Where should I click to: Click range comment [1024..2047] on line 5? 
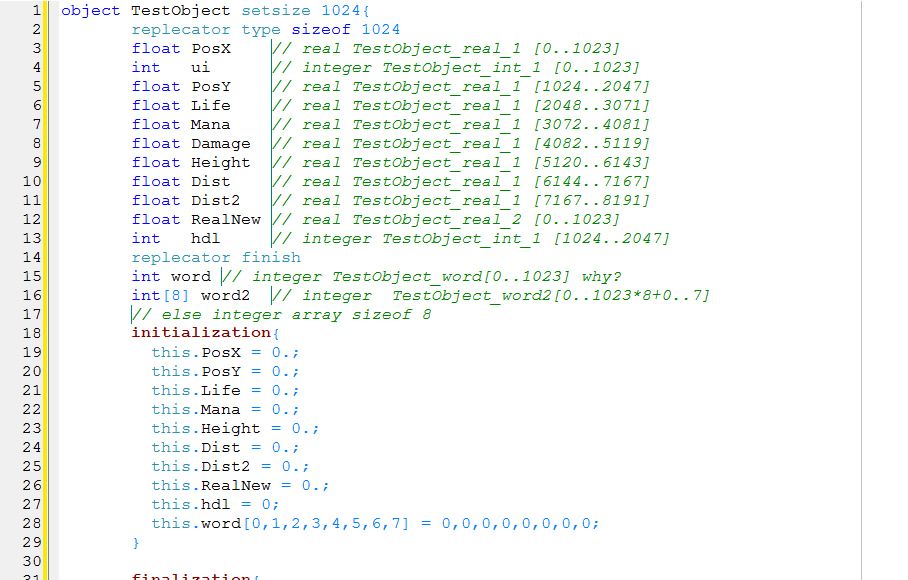pos(591,87)
